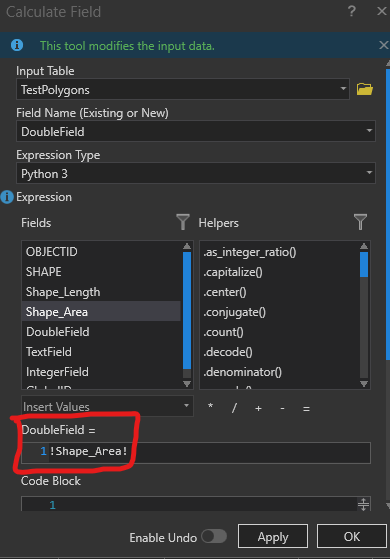Insert the divide operator
The width and height of the screenshot is (390, 559).
234,408
